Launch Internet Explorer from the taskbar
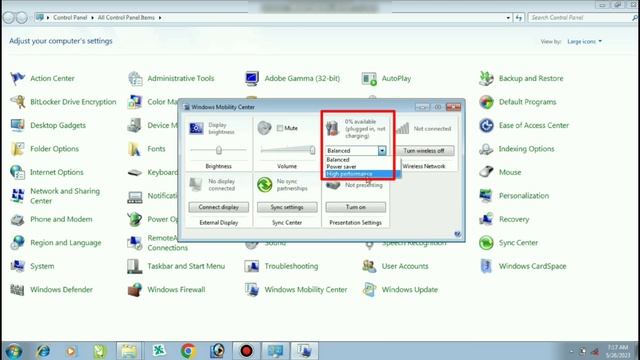 pos(43,351)
